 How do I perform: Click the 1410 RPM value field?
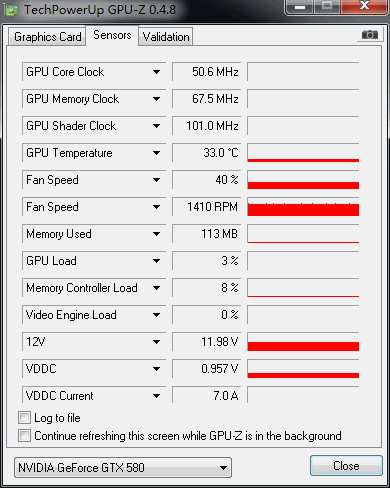[206, 207]
